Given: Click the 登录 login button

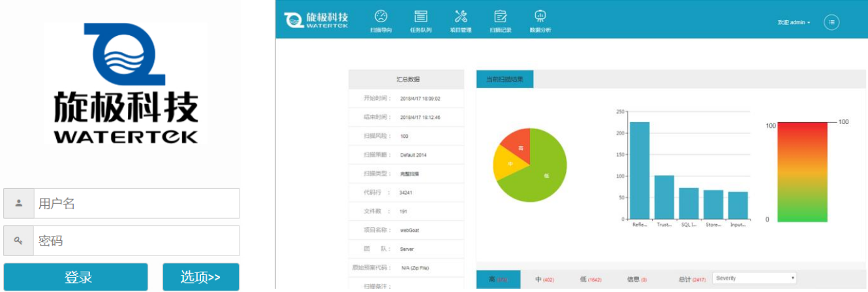Looking at the screenshot, I should pos(76,277).
